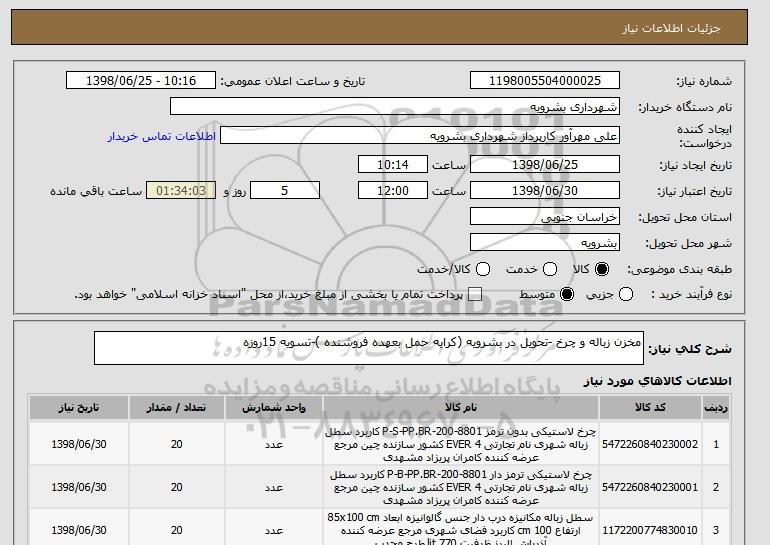This screenshot has height=545, width=770.
Task: Click product code 5472260840230002
Action: click(x=650, y=444)
